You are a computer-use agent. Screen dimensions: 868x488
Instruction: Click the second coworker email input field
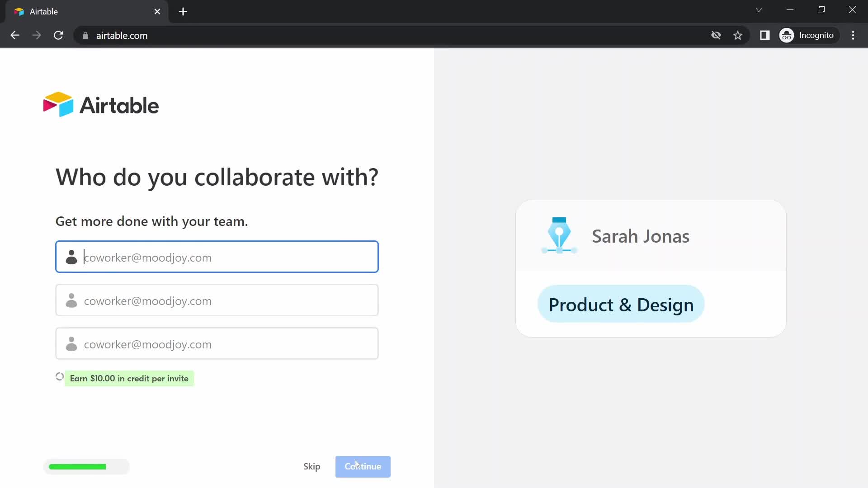(217, 301)
